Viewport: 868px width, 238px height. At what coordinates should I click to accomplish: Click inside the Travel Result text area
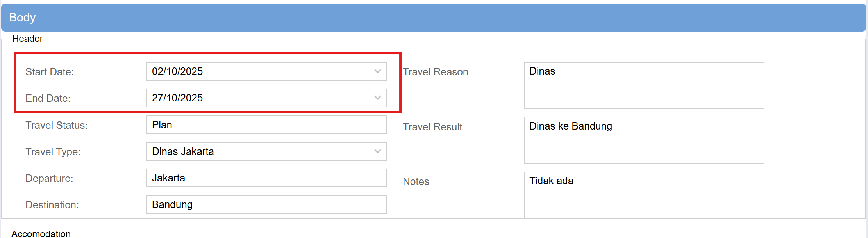644,140
